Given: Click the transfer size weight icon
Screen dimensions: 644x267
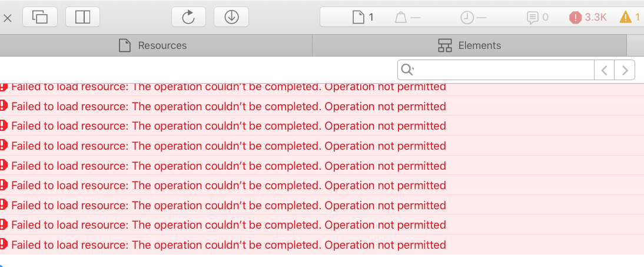Looking at the screenshot, I should click(401, 18).
